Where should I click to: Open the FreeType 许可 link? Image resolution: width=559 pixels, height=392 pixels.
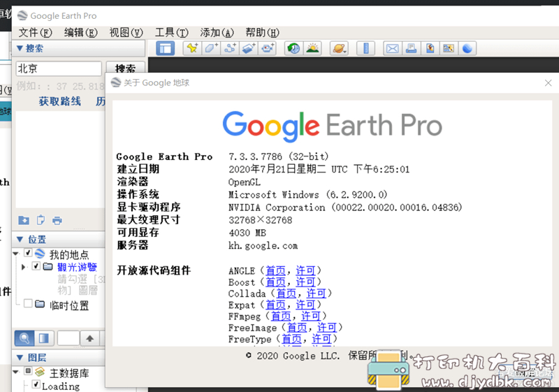point(321,339)
